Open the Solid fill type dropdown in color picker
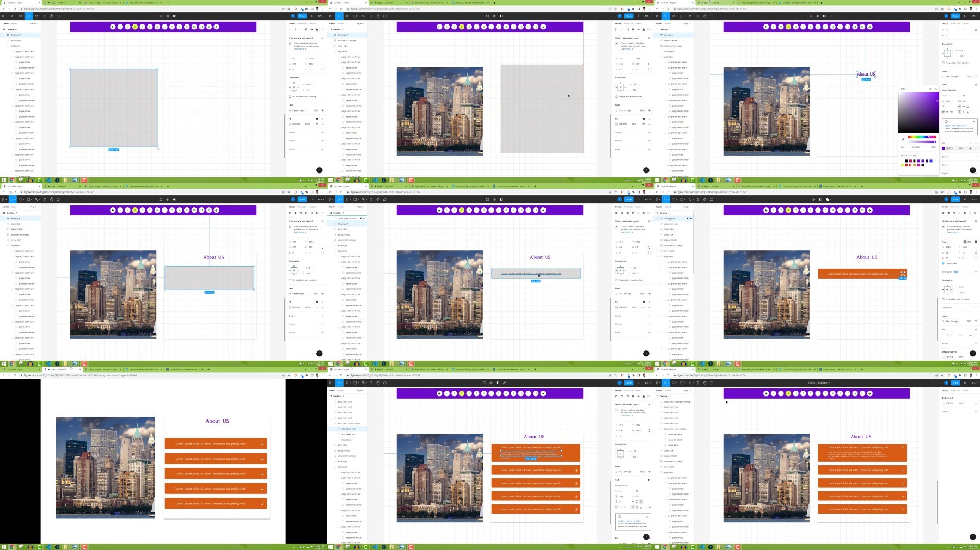The width and height of the screenshot is (980, 550). click(x=903, y=89)
